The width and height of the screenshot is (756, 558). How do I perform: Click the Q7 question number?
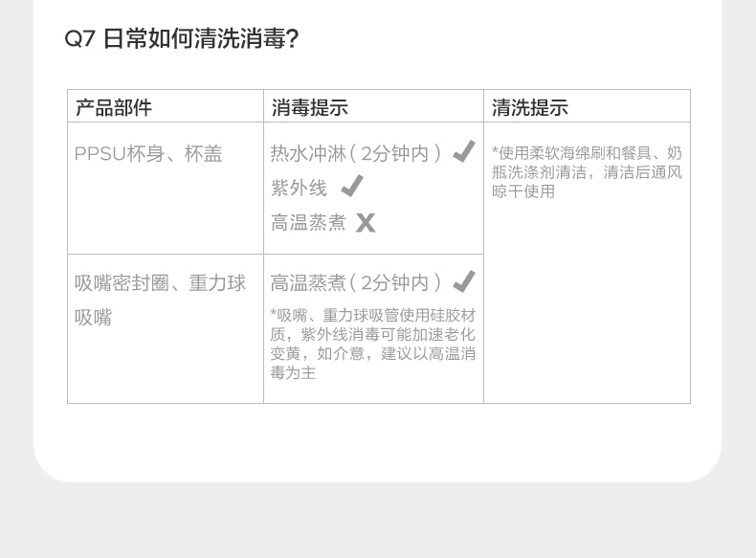point(79,39)
